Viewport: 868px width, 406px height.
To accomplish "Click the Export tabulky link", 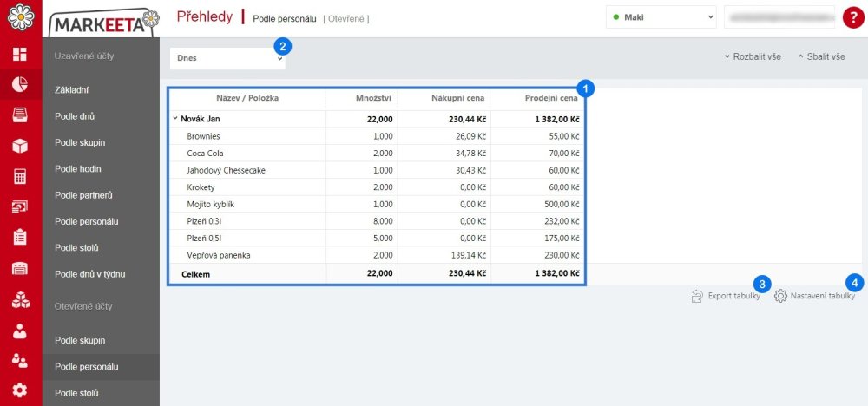I will (x=733, y=297).
